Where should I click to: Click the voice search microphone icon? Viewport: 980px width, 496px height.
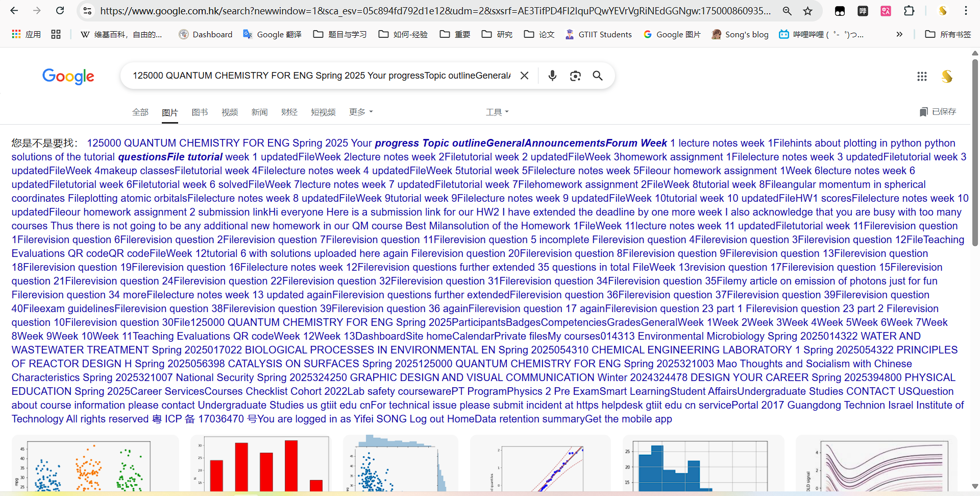point(552,76)
